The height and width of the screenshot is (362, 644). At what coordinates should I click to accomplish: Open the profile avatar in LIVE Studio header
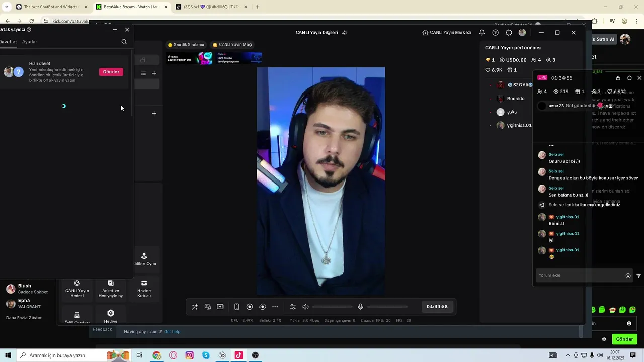522,32
